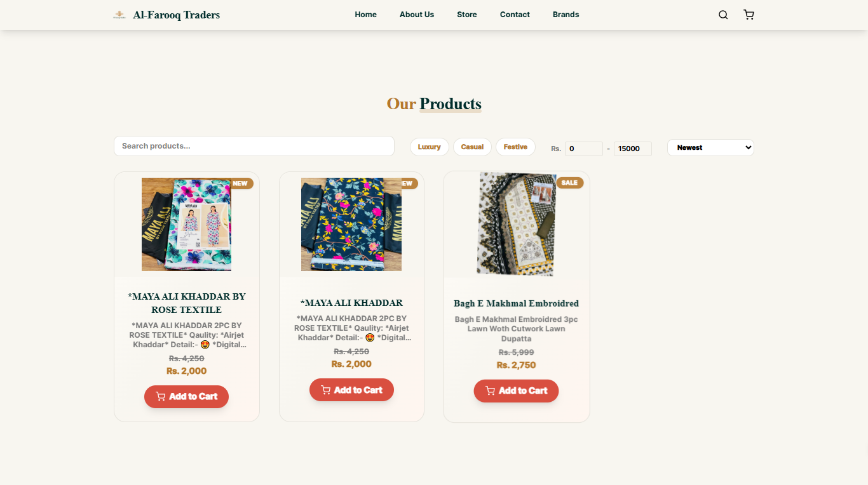Click the Al-Farooq Traders logo icon
This screenshot has width=868, height=485.
click(119, 15)
